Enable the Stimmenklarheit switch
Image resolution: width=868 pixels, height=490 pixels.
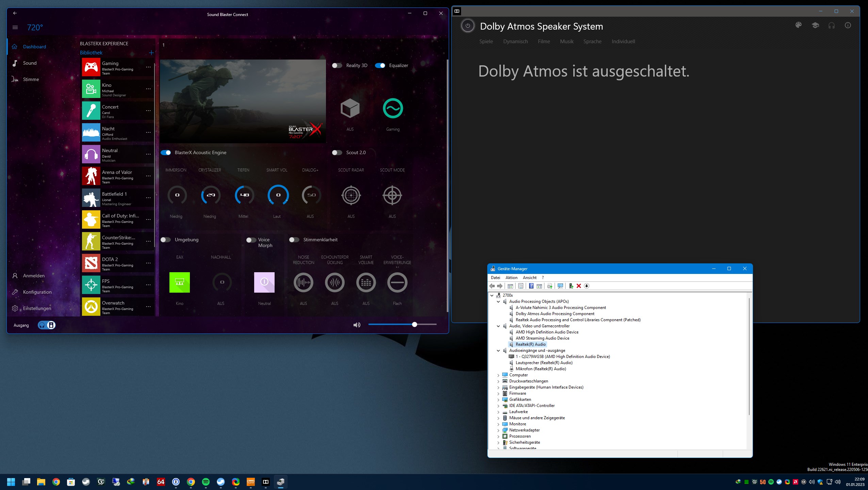pyautogui.click(x=294, y=240)
